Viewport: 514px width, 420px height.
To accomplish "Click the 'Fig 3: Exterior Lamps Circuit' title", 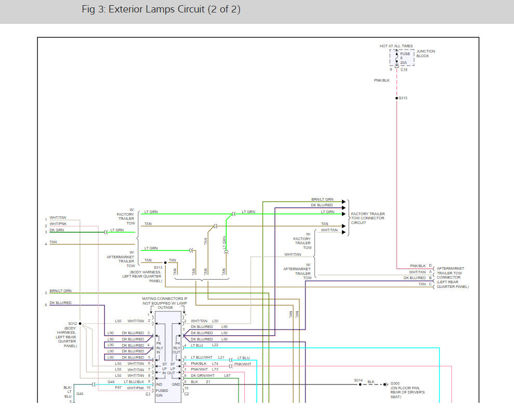I will [161, 9].
